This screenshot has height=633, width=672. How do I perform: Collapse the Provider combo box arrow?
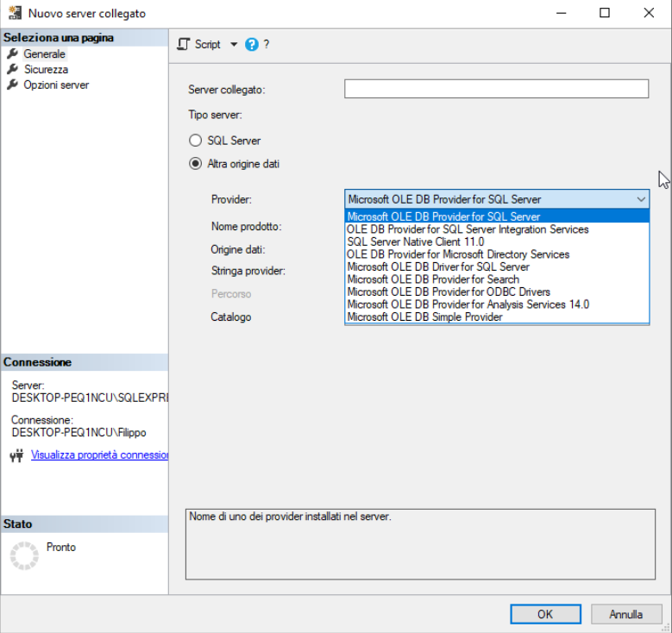(641, 199)
